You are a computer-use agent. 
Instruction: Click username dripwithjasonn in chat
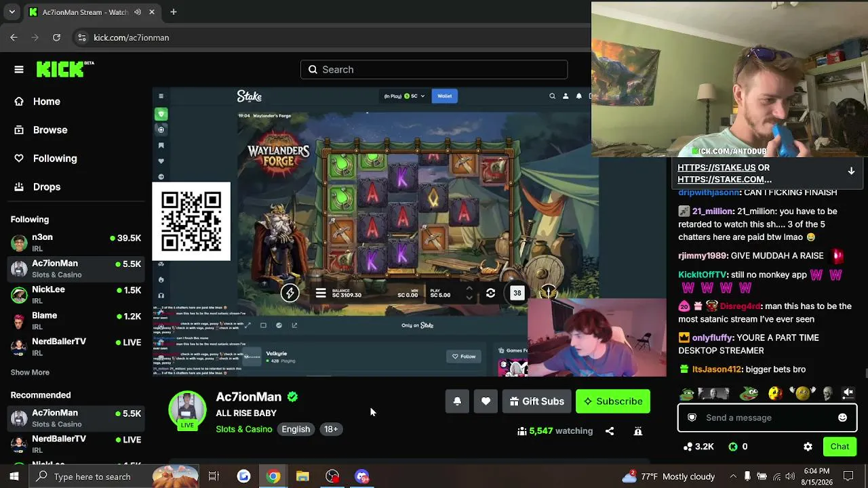710,192
